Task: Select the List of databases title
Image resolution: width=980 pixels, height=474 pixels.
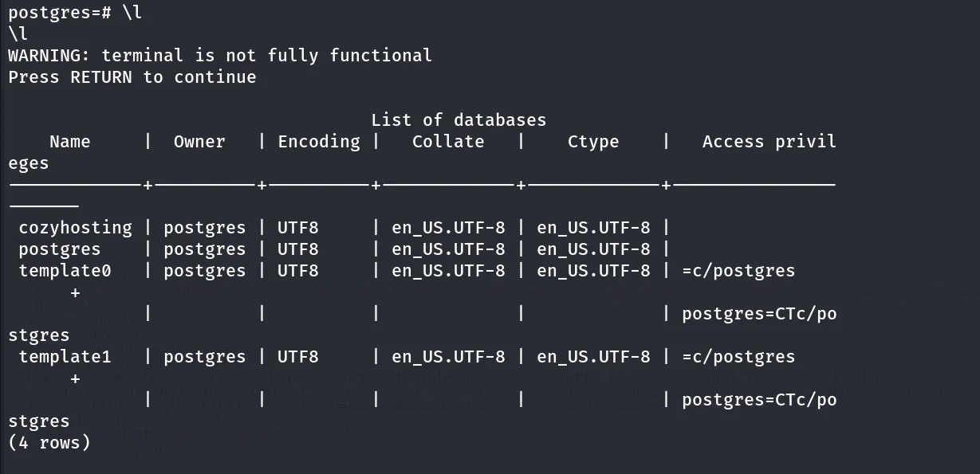Action: pos(459,120)
